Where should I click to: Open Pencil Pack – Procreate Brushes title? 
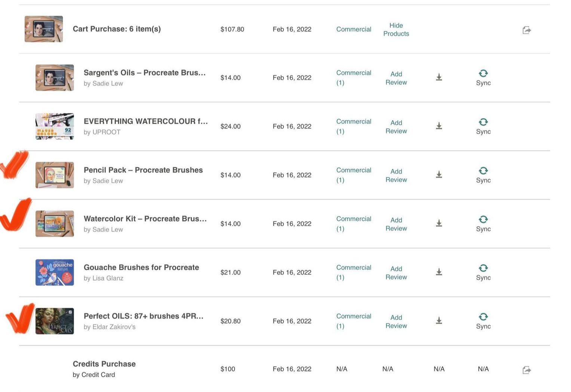click(x=143, y=170)
